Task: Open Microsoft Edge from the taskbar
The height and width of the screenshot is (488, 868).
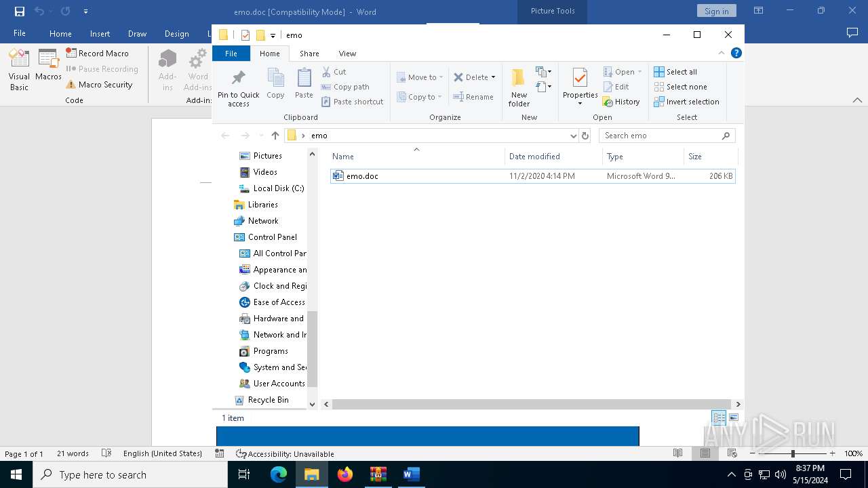Action: tap(279, 474)
